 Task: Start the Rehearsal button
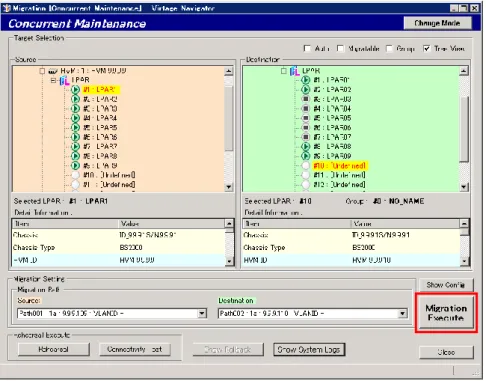pyautogui.click(x=53, y=349)
